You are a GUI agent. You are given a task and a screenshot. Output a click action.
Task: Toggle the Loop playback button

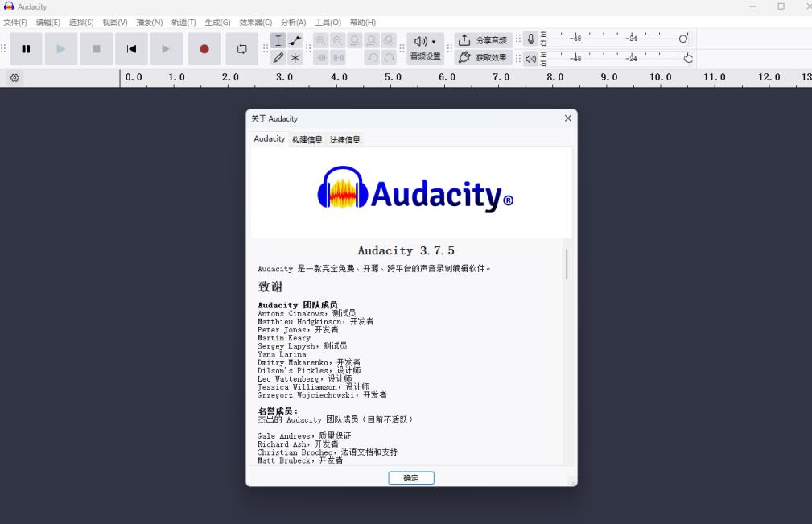(x=242, y=48)
